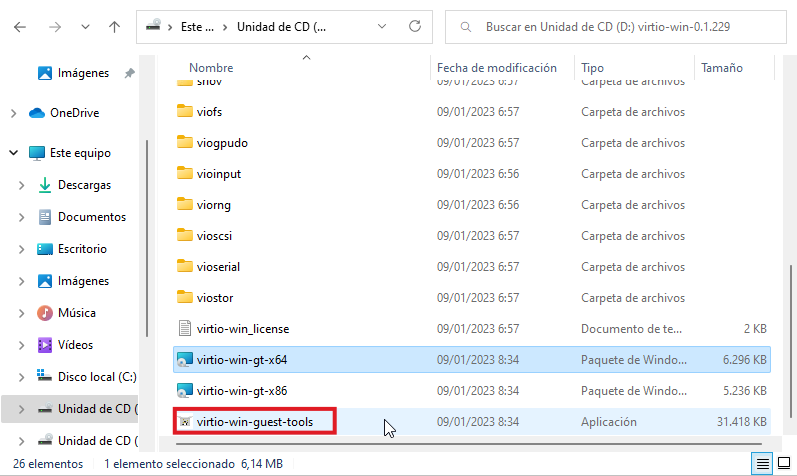Open the viostor folder
Image resolution: width=797 pixels, height=476 pixels.
pyautogui.click(x=219, y=297)
